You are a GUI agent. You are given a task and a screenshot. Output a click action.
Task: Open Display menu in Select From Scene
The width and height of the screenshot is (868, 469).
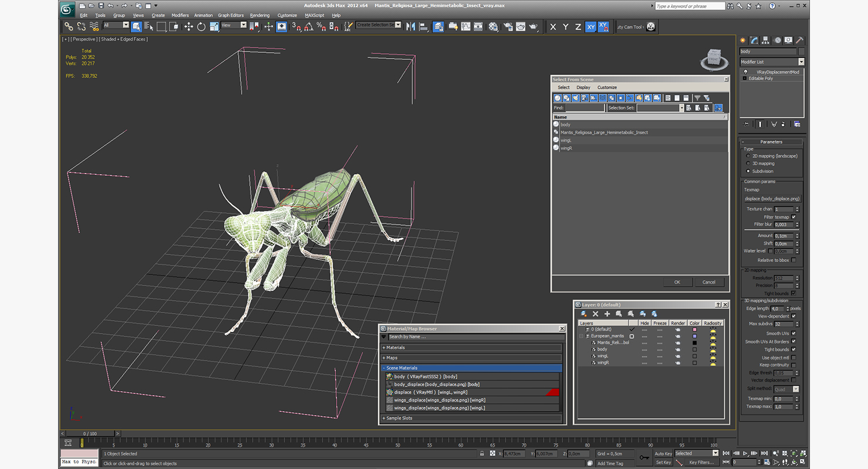point(583,87)
